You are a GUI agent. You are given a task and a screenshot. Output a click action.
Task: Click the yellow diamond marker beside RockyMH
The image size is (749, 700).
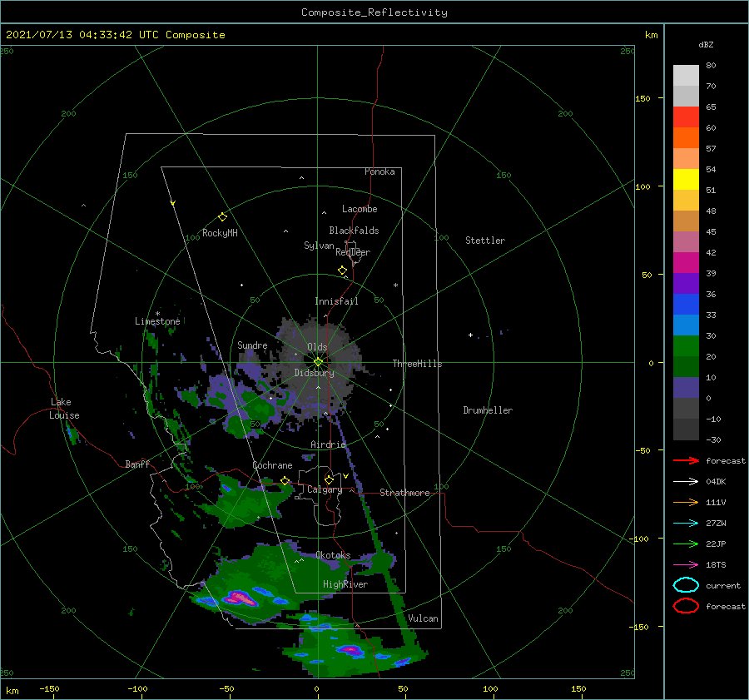pyautogui.click(x=222, y=217)
